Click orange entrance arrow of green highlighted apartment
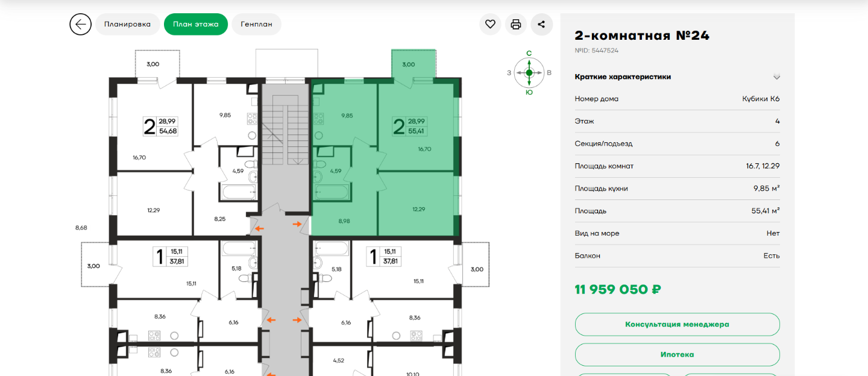Image resolution: width=868 pixels, height=376 pixels. pyautogui.click(x=298, y=224)
